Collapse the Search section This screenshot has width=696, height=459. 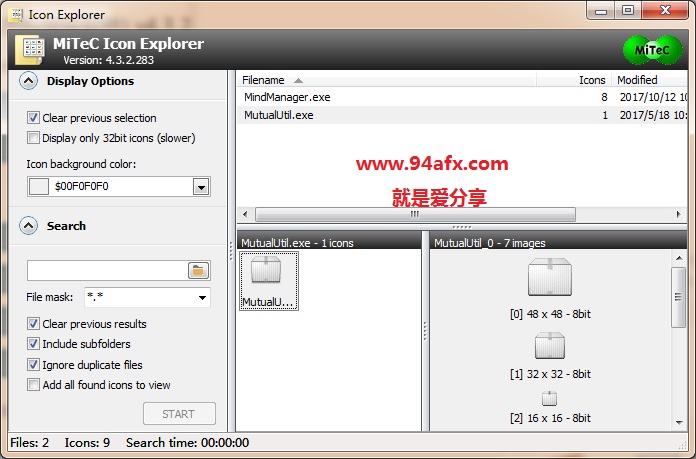point(28,226)
